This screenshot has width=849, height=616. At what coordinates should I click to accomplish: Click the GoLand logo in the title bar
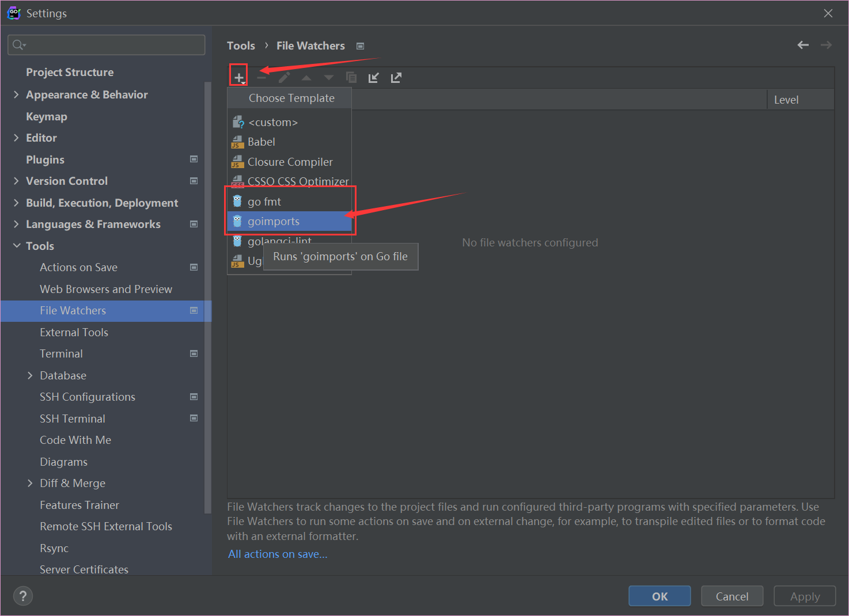(13, 13)
